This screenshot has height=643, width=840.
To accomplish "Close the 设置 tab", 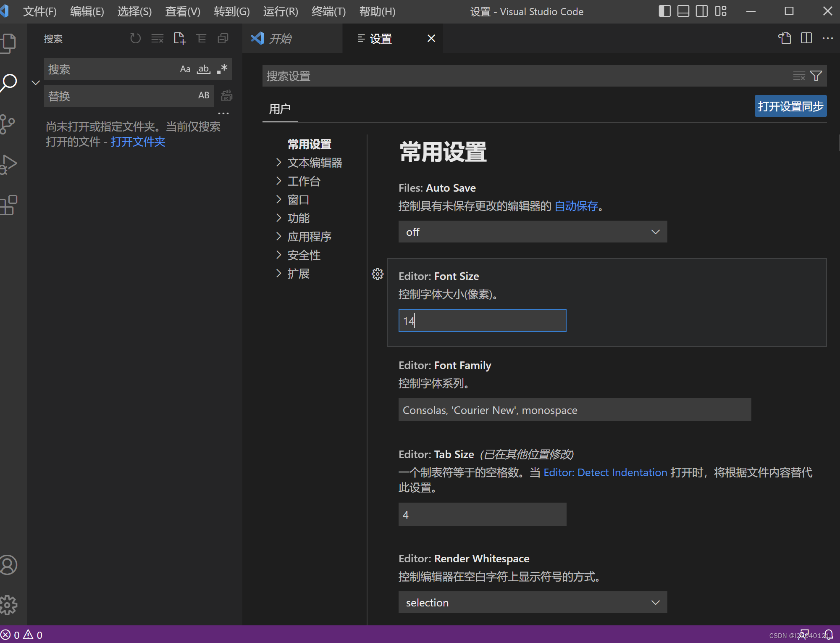I will (431, 39).
